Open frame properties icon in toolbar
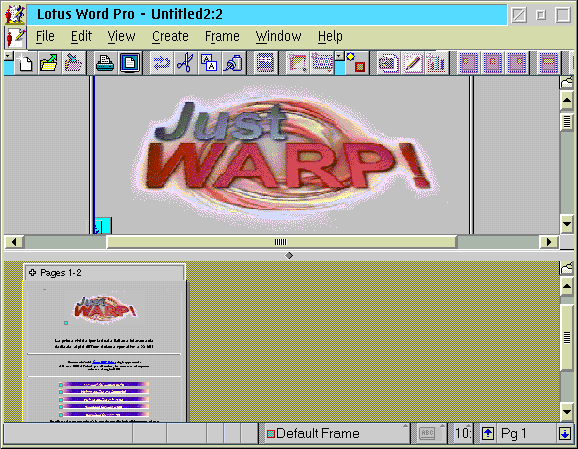 tap(265, 63)
